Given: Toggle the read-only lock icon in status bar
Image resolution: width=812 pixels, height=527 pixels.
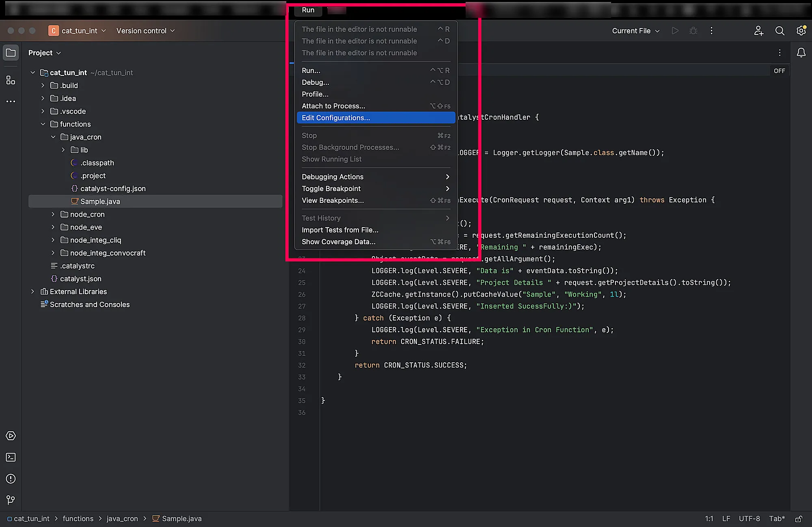Looking at the screenshot, I should pos(799,519).
